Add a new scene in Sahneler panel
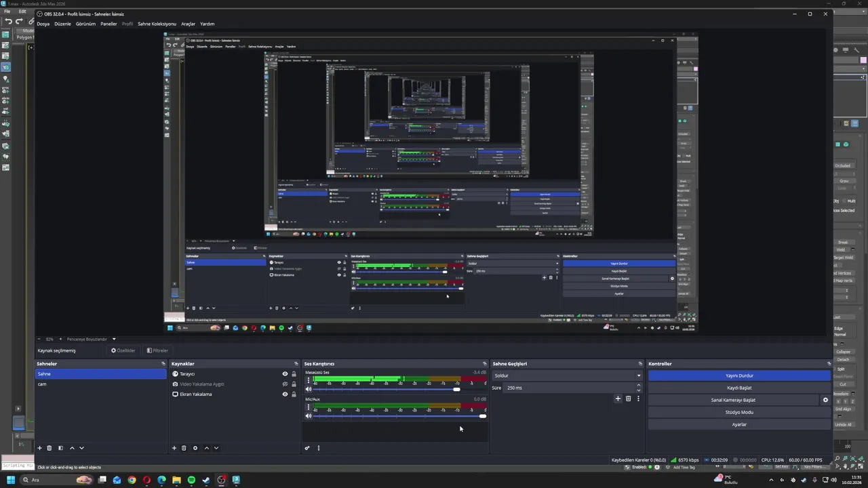The image size is (868, 488). tap(39, 448)
